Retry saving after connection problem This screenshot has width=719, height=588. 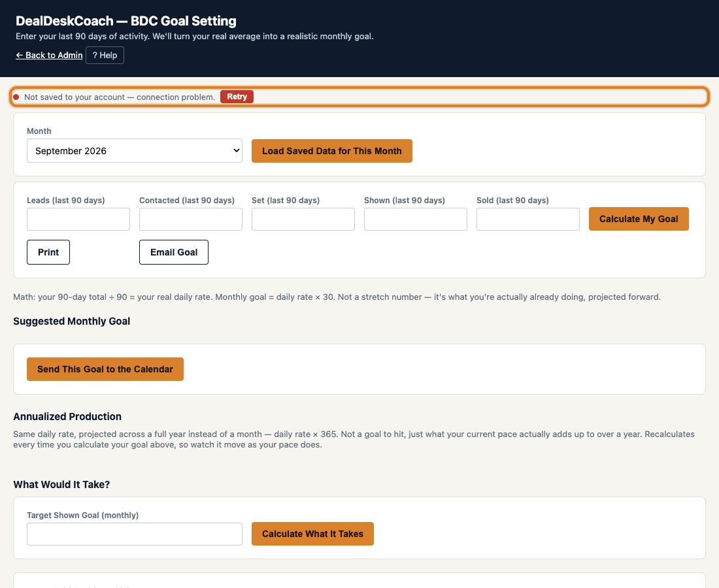[x=237, y=97]
